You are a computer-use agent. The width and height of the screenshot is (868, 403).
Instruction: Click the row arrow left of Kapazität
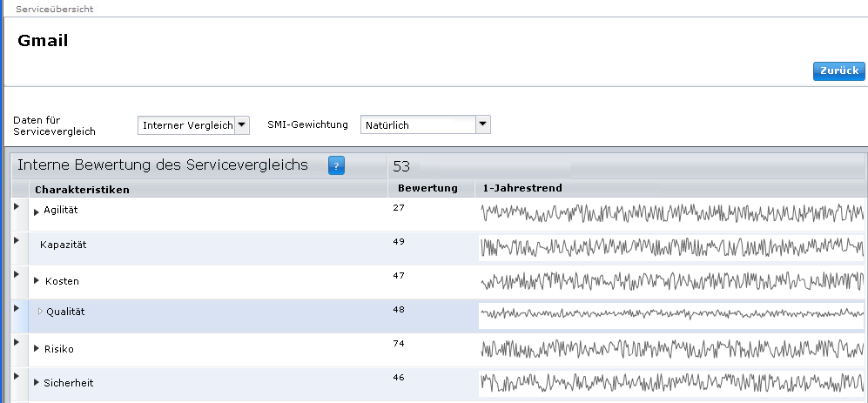[x=17, y=239]
